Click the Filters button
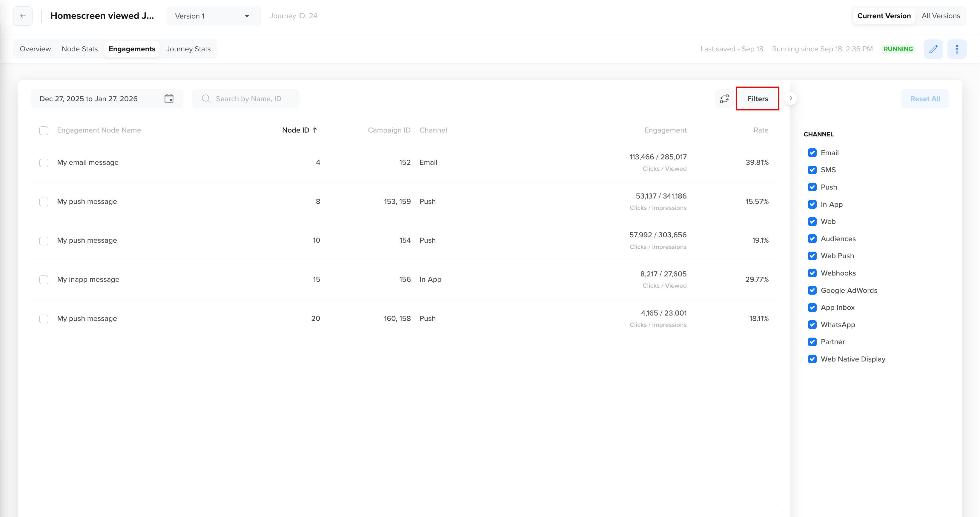Viewport: 980px width, 517px height. (x=757, y=99)
